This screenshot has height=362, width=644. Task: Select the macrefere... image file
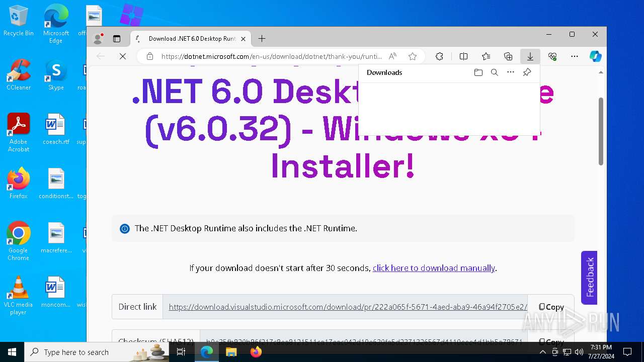click(56, 238)
